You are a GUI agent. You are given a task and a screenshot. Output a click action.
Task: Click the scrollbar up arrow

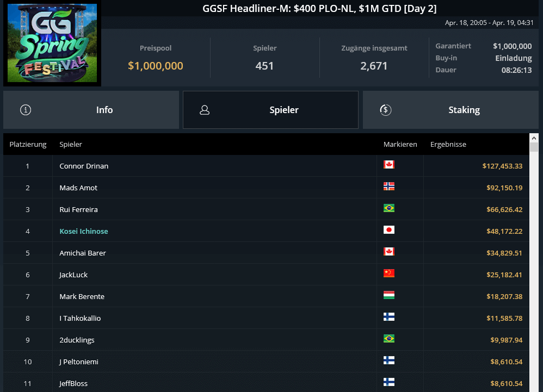[x=534, y=138]
